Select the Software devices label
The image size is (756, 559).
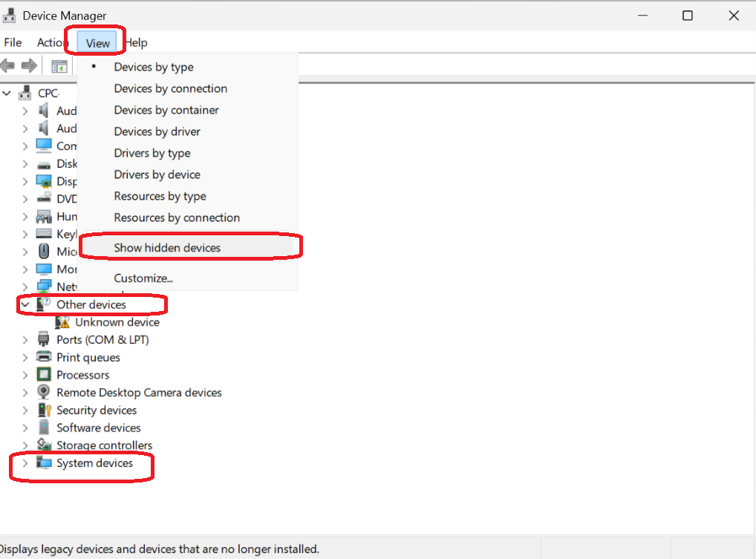pos(98,428)
